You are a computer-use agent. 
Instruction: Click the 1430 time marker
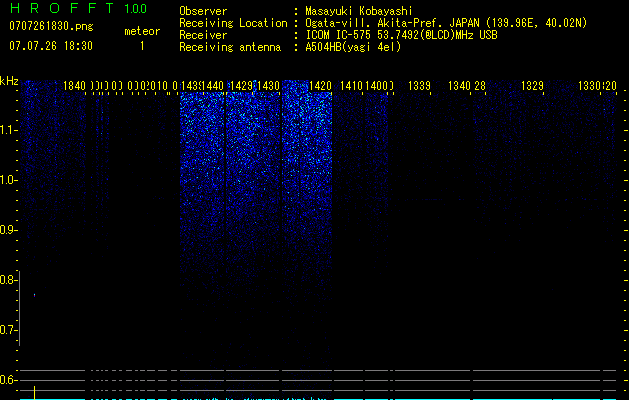268,86
